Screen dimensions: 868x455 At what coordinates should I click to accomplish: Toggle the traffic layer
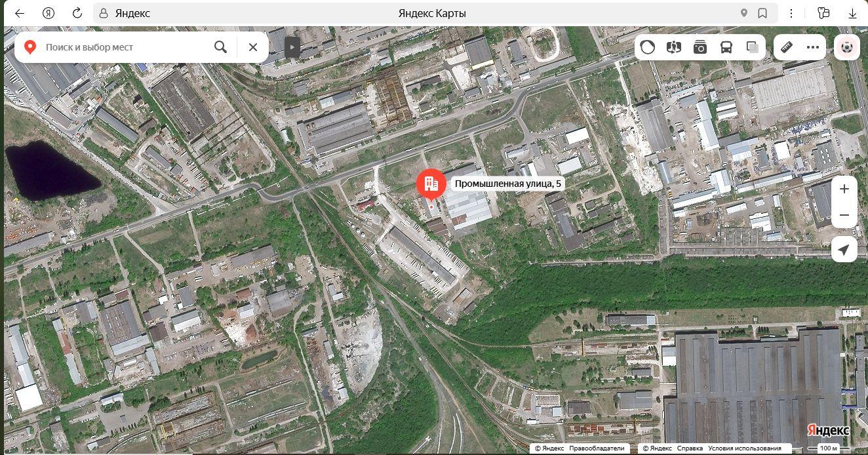648,47
